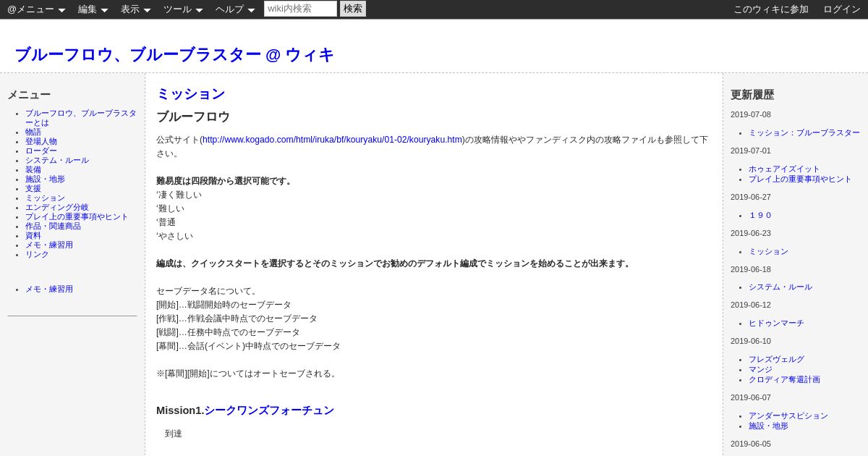This screenshot has width=868, height=456.
Task: Select the ブルーフロウ section heading
Action: click(x=193, y=117)
